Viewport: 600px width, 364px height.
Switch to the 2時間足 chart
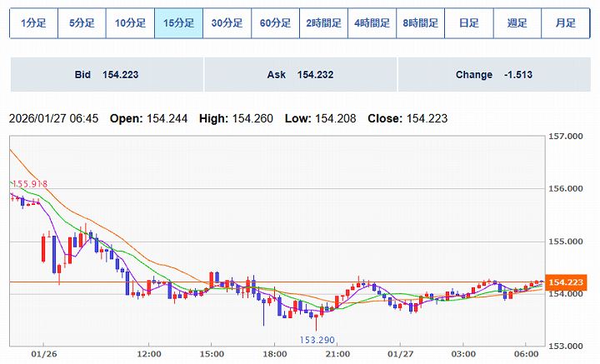pos(323,23)
